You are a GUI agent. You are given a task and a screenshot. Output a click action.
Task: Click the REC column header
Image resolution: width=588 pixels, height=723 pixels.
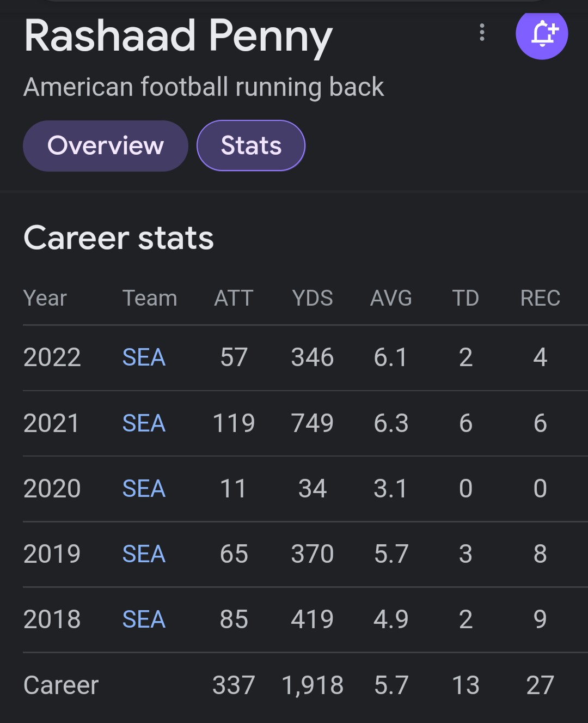(x=540, y=299)
